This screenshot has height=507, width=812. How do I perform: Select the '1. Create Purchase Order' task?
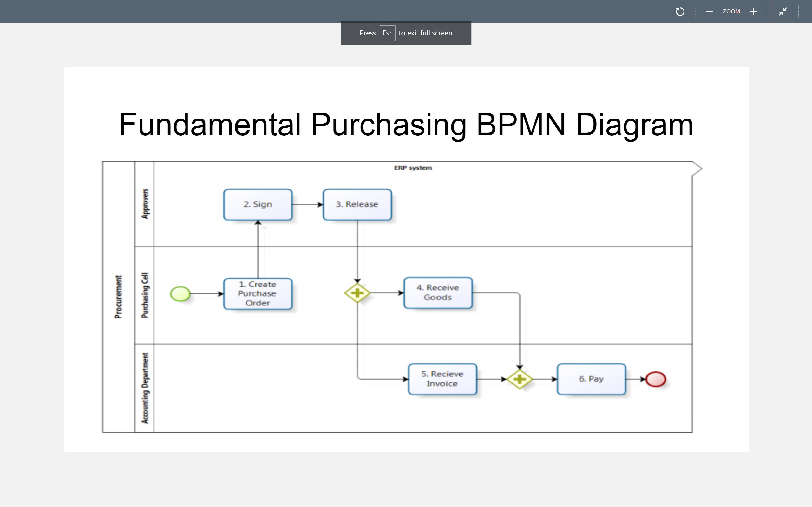(258, 294)
